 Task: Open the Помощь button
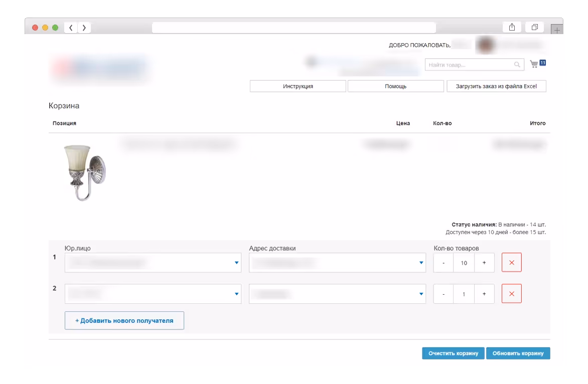(396, 86)
